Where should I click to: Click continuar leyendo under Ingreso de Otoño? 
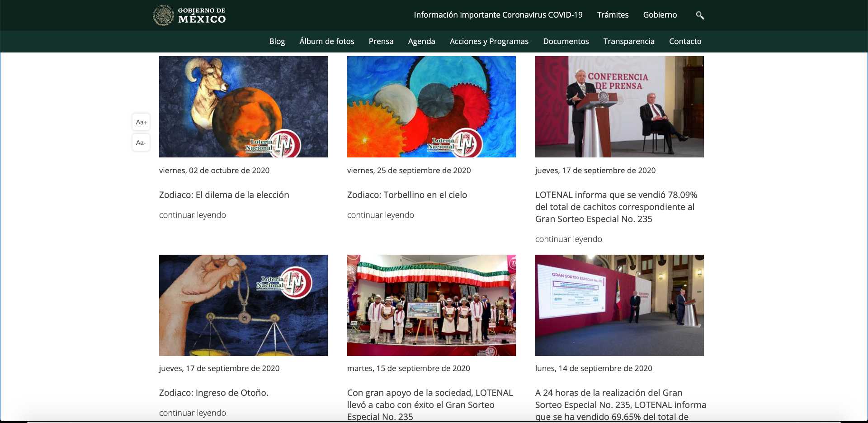click(x=193, y=413)
